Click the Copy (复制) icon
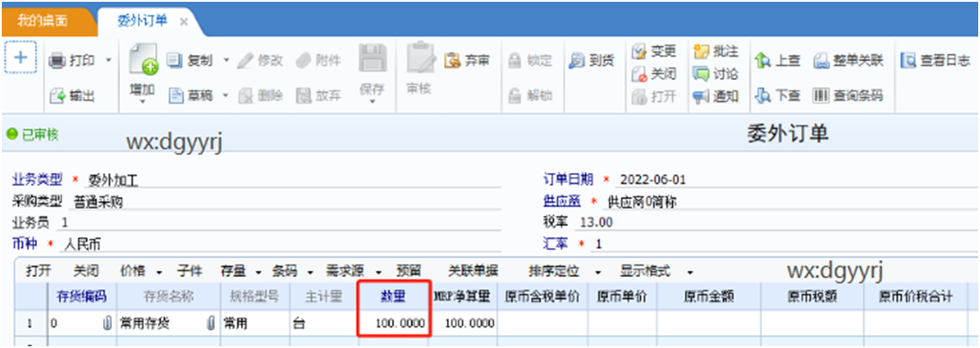The image size is (980, 348). pyautogui.click(x=175, y=61)
